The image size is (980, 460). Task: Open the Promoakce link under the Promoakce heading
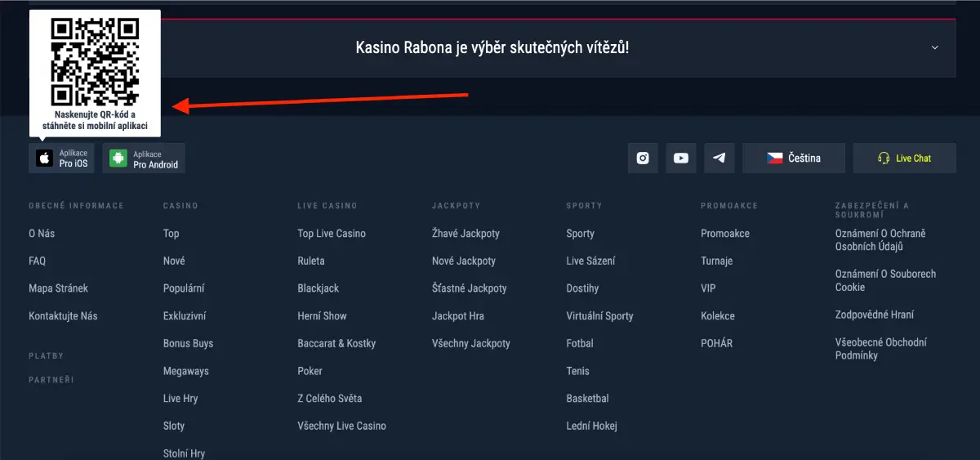725,234
